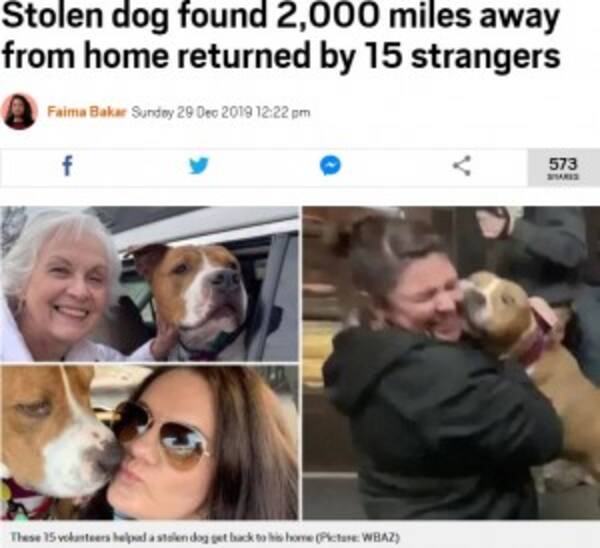Click the 573 shares counter

pyautogui.click(x=563, y=168)
